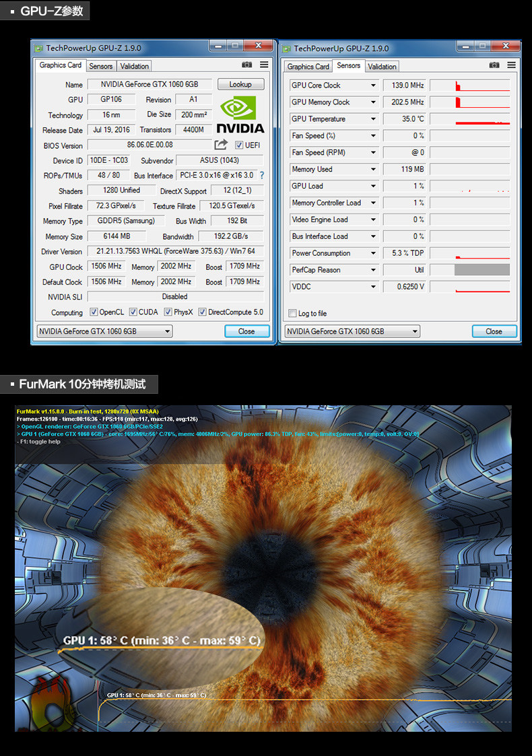The height and width of the screenshot is (756, 532).
Task: Click GPU Temperature graph
Action: point(470,119)
